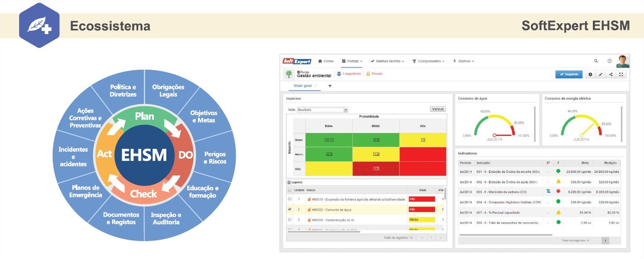The width and height of the screenshot is (644, 259).
Task: Click the Vertical button
Action: pyautogui.click(x=438, y=109)
